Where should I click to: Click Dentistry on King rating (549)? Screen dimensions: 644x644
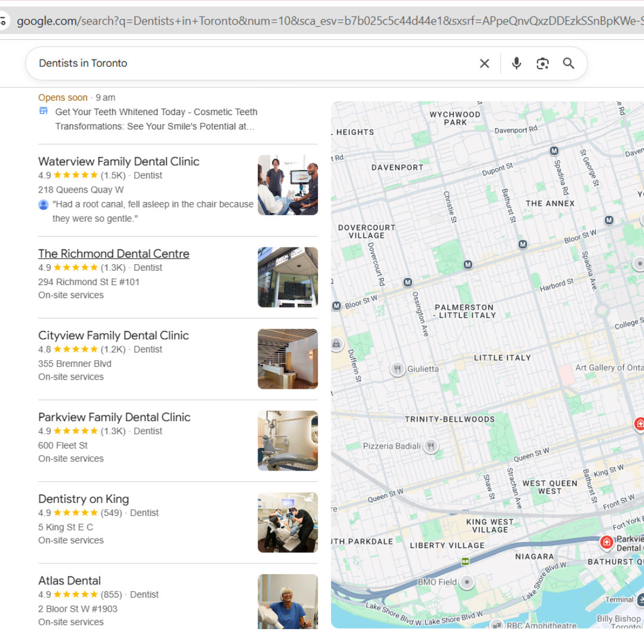80,513
